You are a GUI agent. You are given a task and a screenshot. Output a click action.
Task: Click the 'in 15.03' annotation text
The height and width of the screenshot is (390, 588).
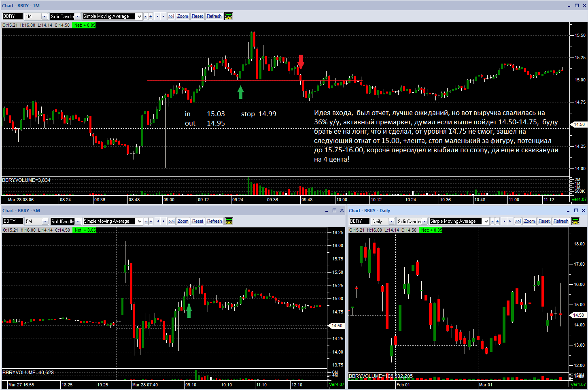(205, 114)
